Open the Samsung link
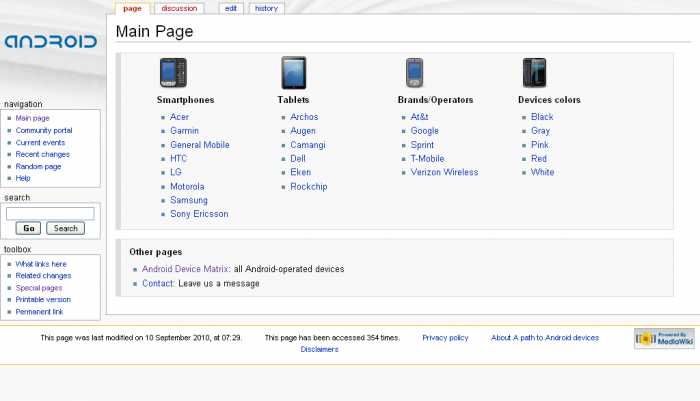This screenshot has height=401, width=700. click(x=189, y=200)
